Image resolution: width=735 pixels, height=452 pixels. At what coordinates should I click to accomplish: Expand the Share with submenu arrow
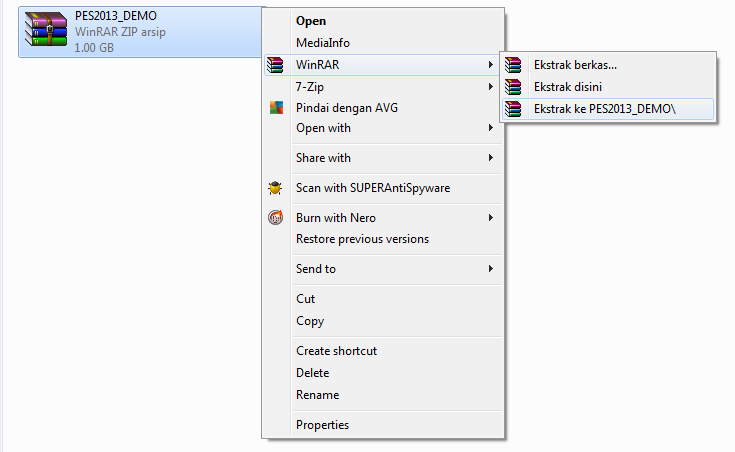[x=490, y=158]
